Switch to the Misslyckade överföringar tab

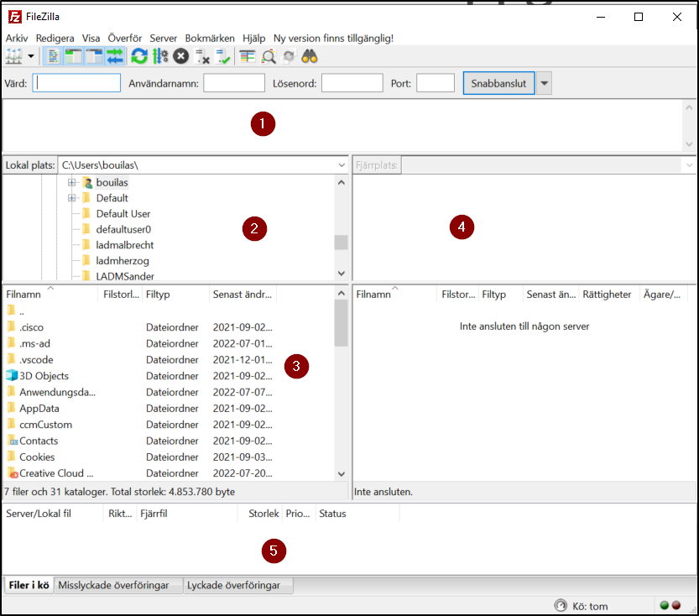[117, 585]
